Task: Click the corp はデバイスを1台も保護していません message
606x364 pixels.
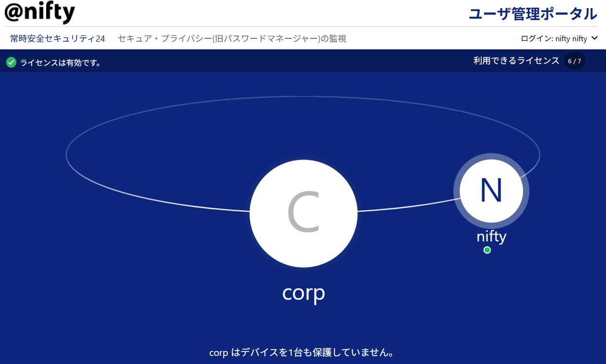Action: coord(302,352)
